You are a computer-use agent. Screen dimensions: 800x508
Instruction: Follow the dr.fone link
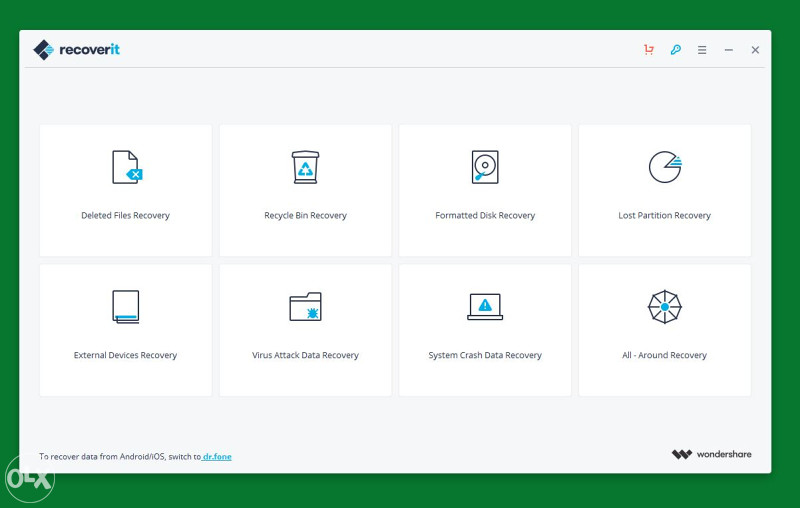(x=217, y=456)
